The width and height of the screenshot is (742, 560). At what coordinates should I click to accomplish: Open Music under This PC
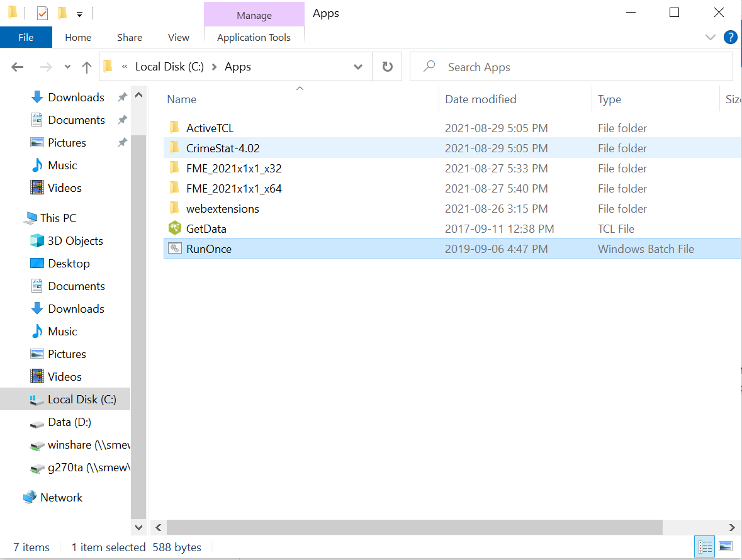click(x=62, y=332)
